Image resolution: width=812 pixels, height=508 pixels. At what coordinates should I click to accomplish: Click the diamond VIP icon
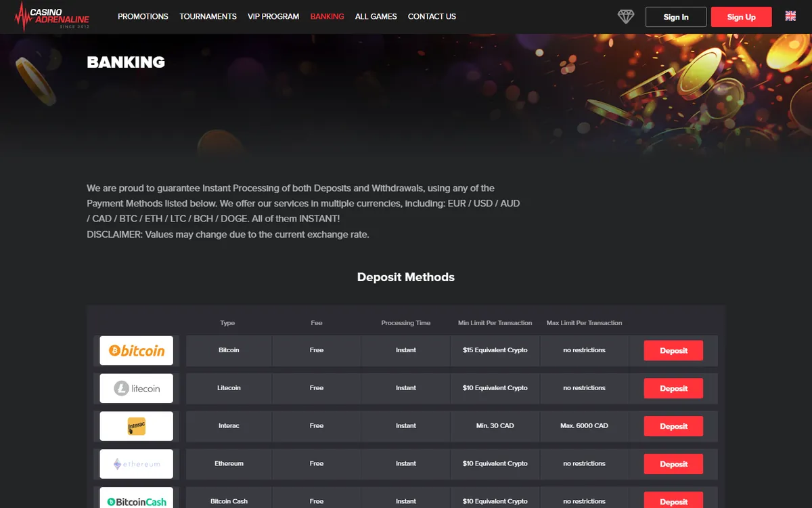click(626, 17)
